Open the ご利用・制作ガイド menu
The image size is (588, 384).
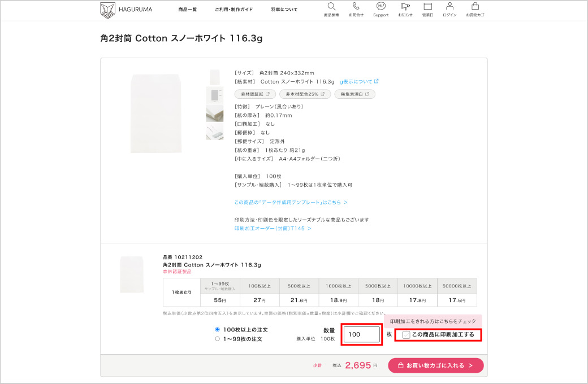234,10
